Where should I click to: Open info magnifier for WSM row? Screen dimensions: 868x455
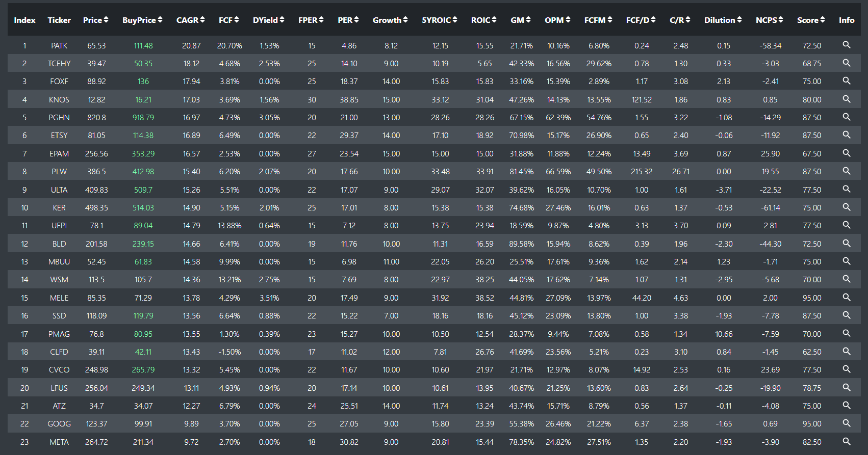[x=846, y=279]
